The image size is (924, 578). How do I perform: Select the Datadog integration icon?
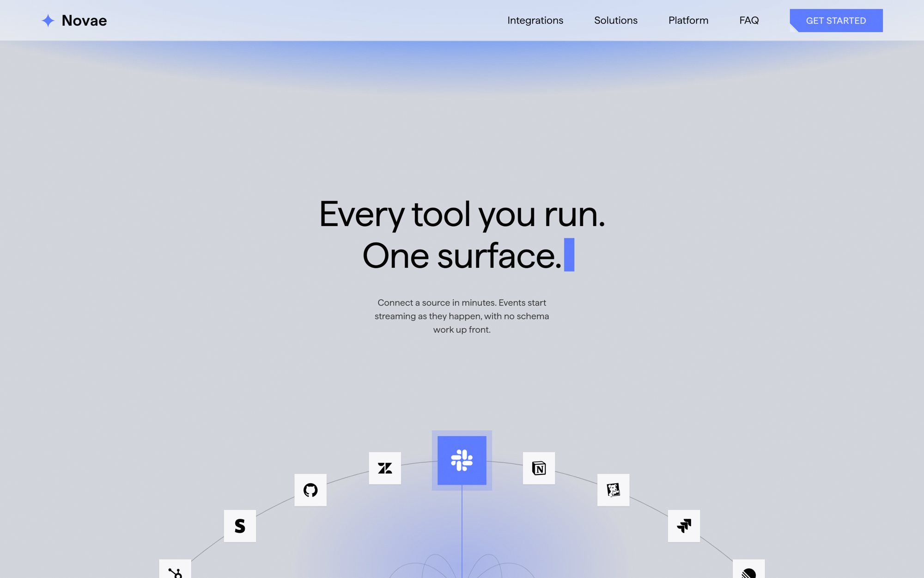point(613,490)
